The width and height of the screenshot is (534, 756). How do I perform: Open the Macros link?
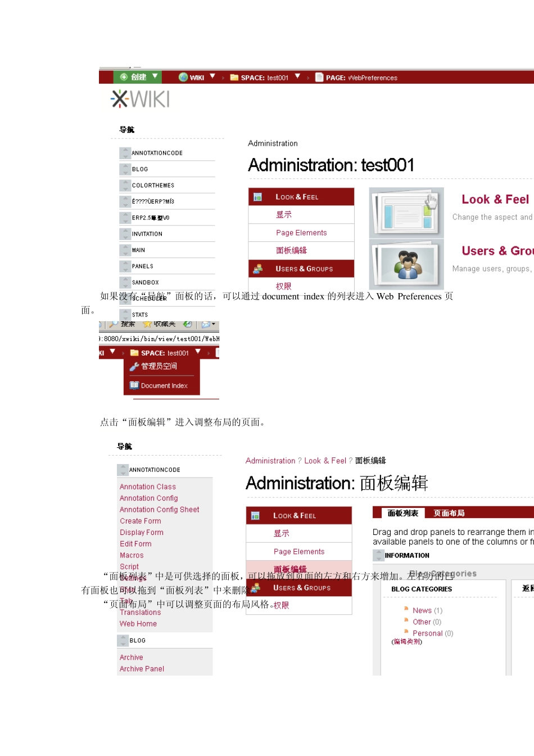132,555
